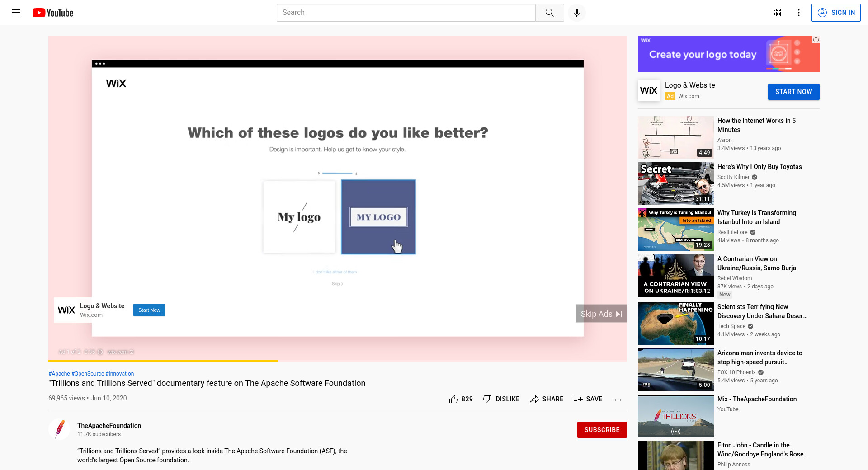Screen dimensions: 868x470
Task: Click the Create your logo today banner
Action: [728, 54]
